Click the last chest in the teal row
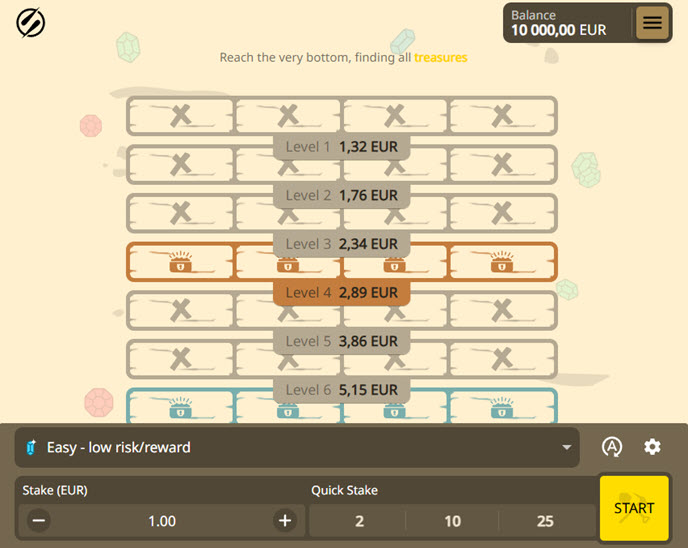Viewport: 688px width, 548px height. point(502,407)
